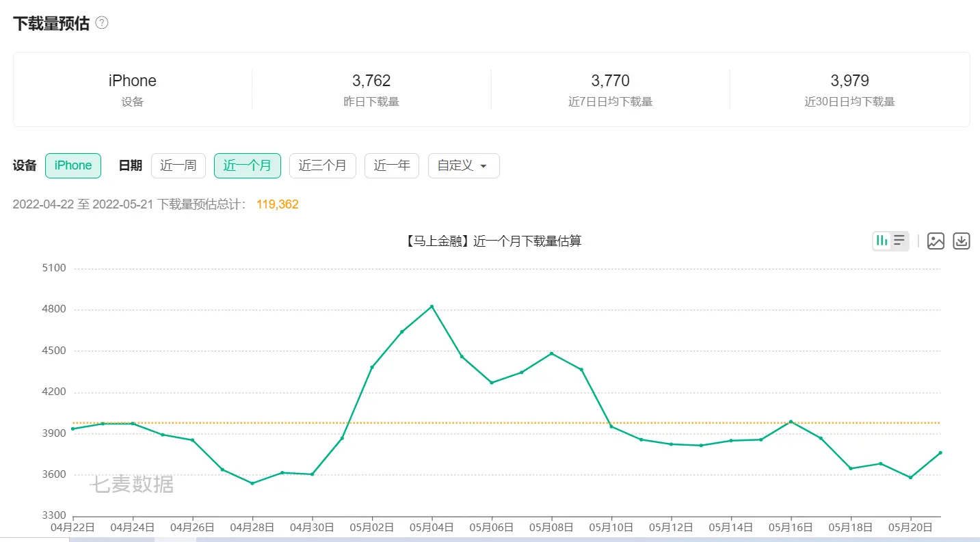This screenshot has width=980, height=542.
Task: Click the 119,362 total downloads value
Action: pos(277,204)
